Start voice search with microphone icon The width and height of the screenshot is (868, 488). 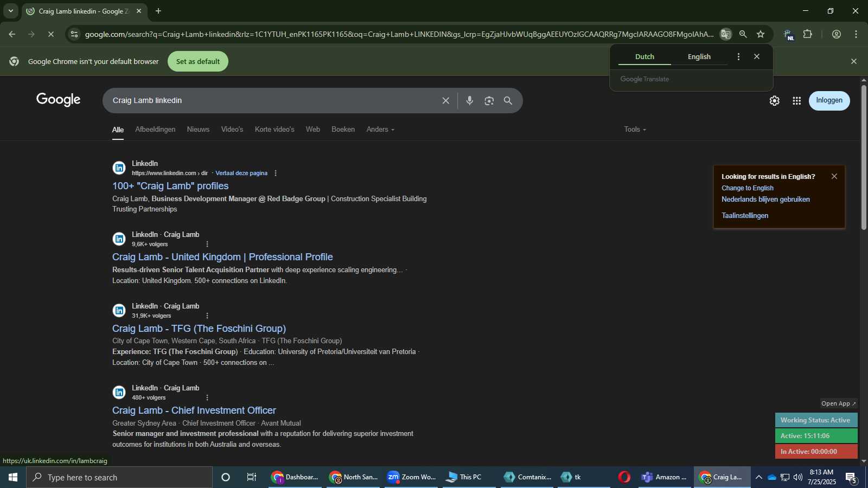[x=470, y=100]
